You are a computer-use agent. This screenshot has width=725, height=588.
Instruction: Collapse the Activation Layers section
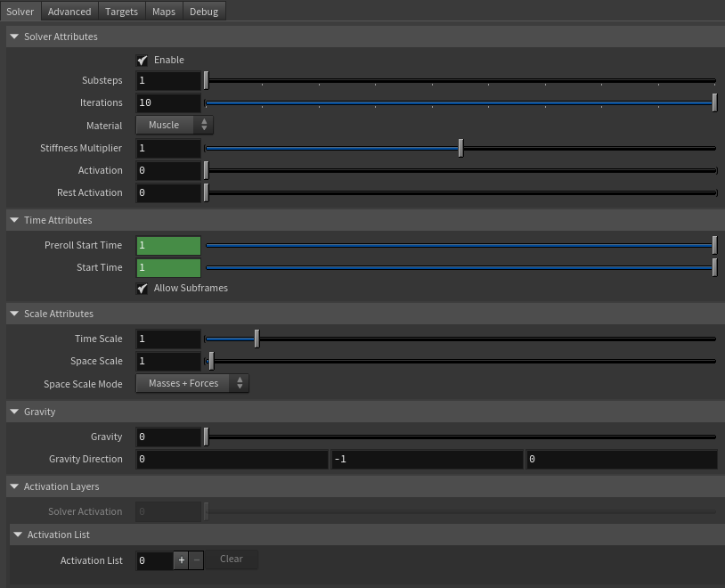14,486
